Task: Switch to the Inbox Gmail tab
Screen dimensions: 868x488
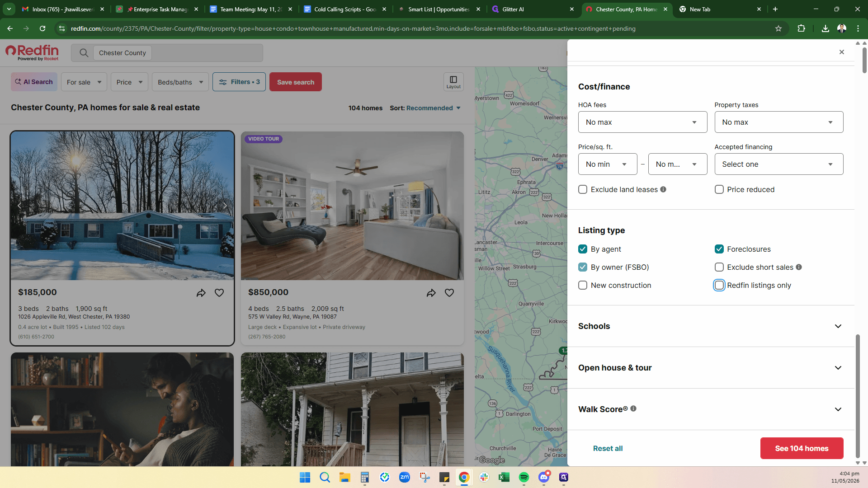Action: tap(63, 9)
